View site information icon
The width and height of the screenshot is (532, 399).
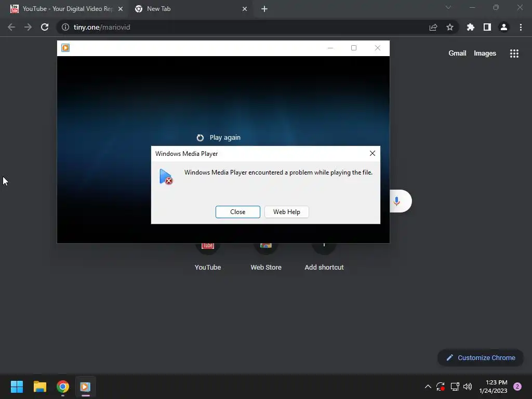click(65, 27)
